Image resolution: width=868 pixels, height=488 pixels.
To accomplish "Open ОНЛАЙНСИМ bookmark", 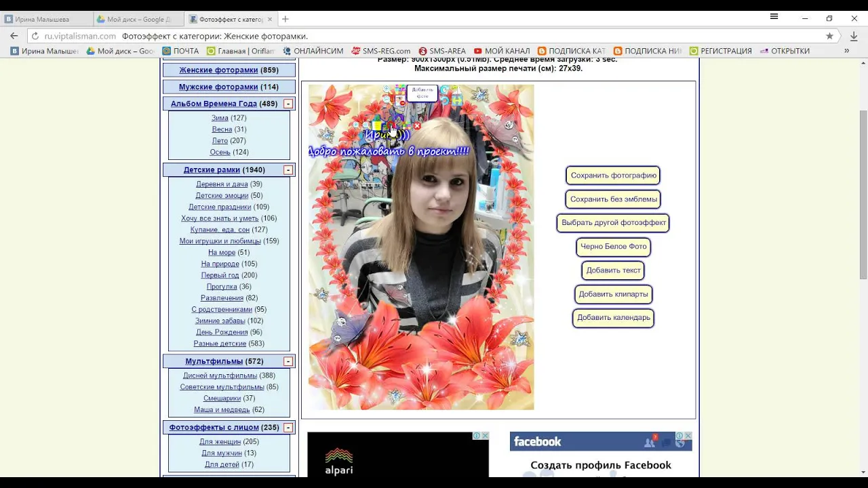I will point(313,51).
